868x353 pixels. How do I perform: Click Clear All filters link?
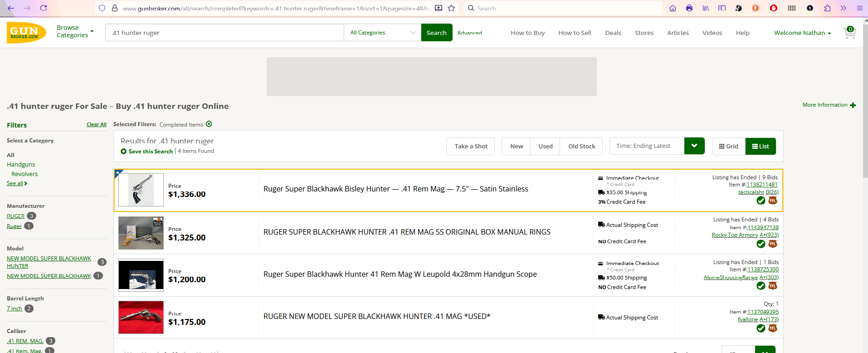(x=97, y=124)
